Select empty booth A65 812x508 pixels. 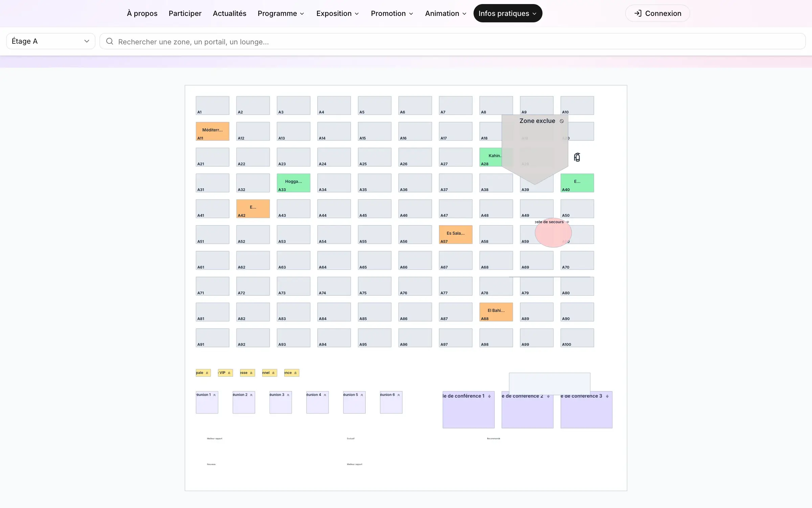coord(375,260)
